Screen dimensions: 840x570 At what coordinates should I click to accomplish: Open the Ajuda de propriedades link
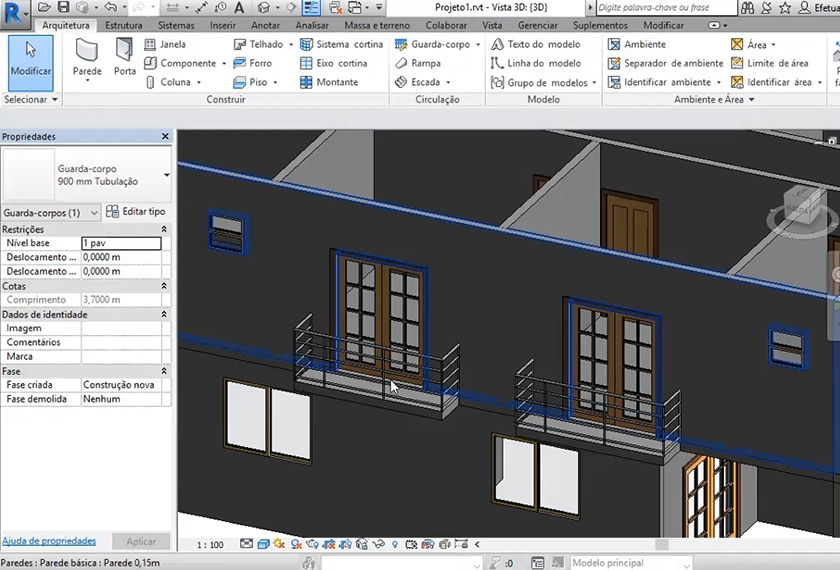(48, 541)
